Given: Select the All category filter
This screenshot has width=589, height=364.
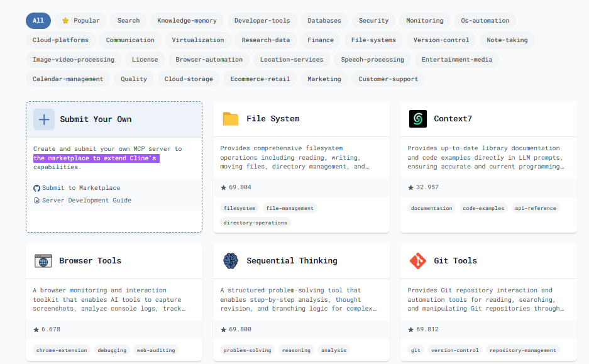Looking at the screenshot, I should [38, 20].
